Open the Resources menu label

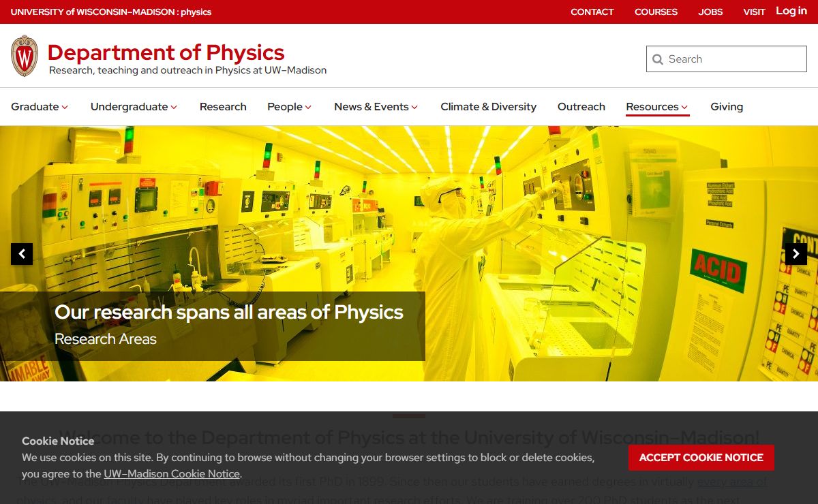click(652, 107)
